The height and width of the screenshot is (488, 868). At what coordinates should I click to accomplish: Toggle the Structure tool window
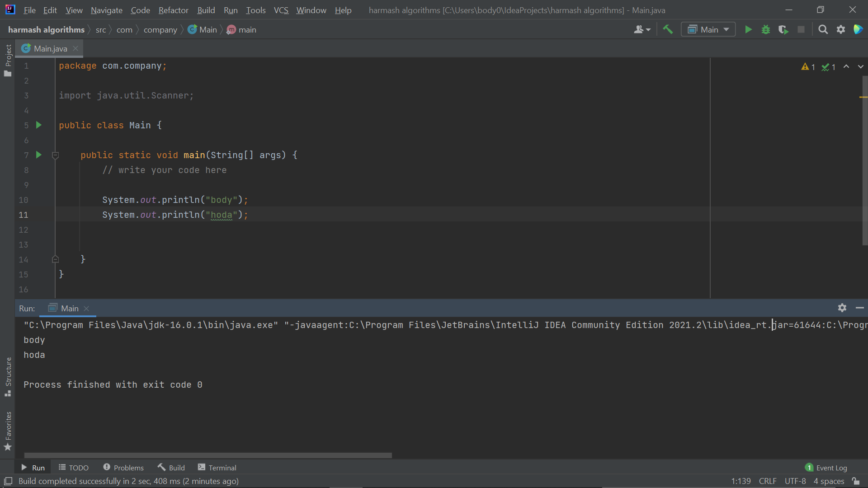click(x=8, y=377)
